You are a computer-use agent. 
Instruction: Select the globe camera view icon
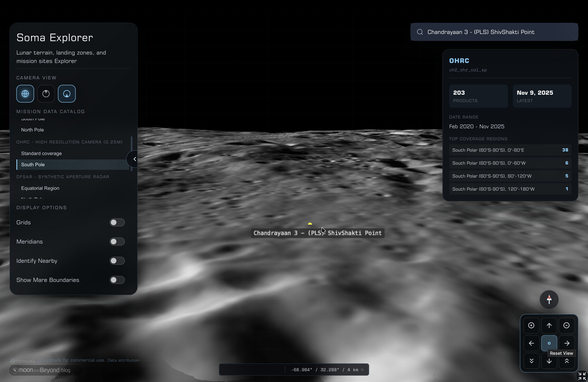(25, 94)
